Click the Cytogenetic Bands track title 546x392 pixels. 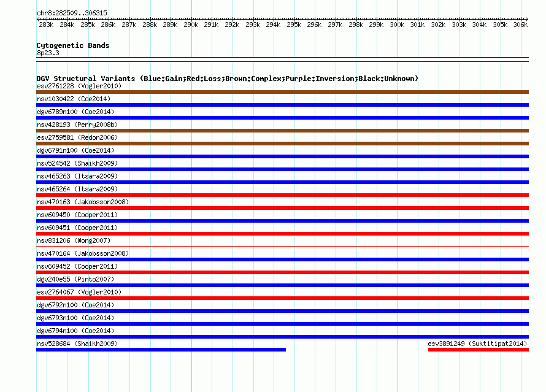[x=73, y=45]
